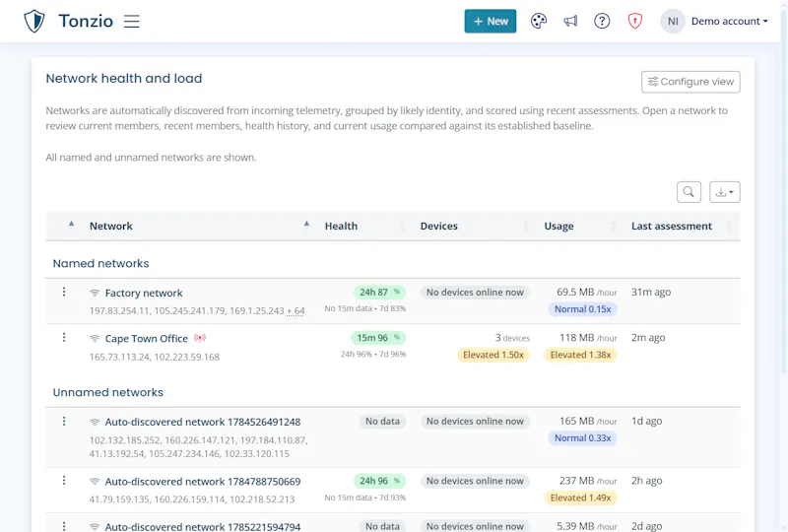Click No data badge for network 1784526491248

coord(382,422)
